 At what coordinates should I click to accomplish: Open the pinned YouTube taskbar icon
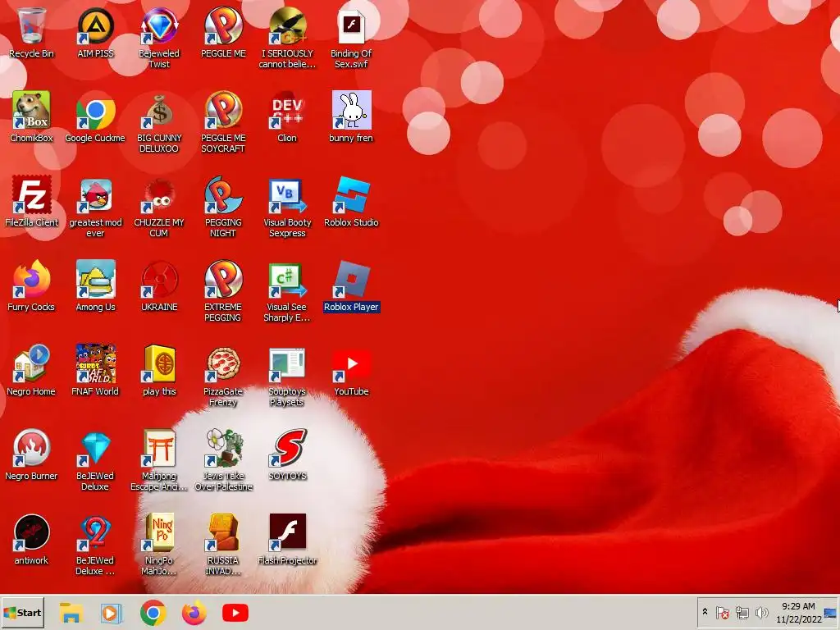pos(235,612)
